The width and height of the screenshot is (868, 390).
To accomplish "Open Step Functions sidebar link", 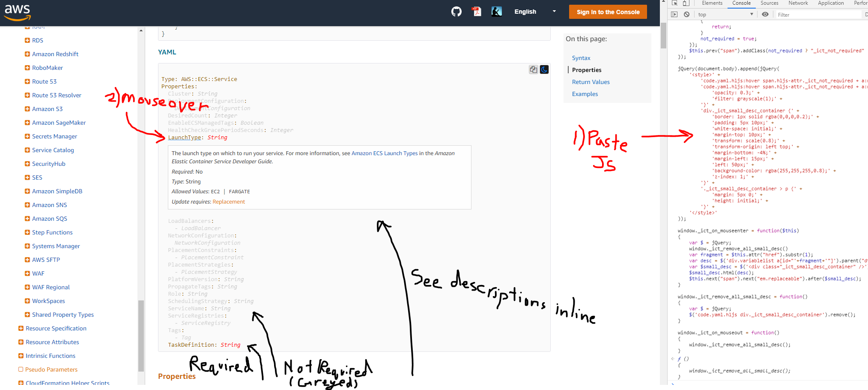I will [52, 232].
